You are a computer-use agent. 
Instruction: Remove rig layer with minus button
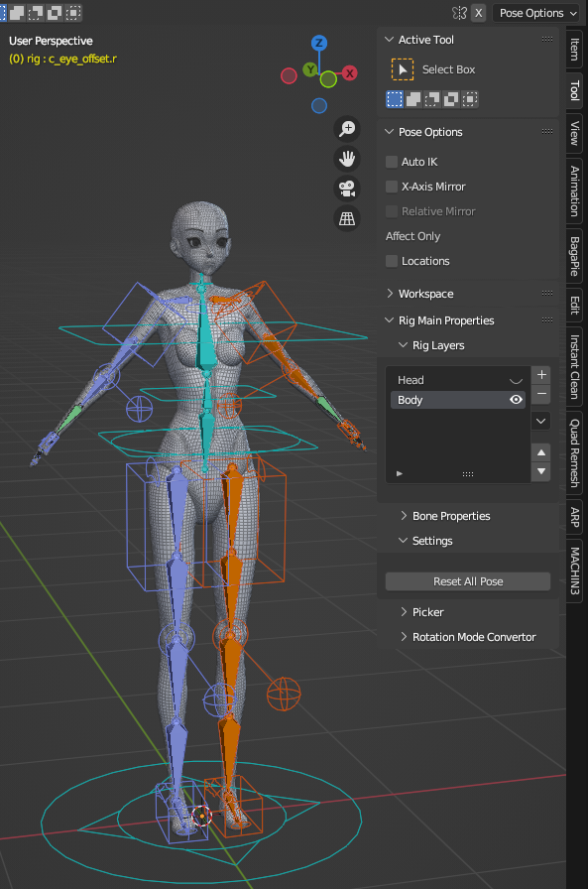541,394
